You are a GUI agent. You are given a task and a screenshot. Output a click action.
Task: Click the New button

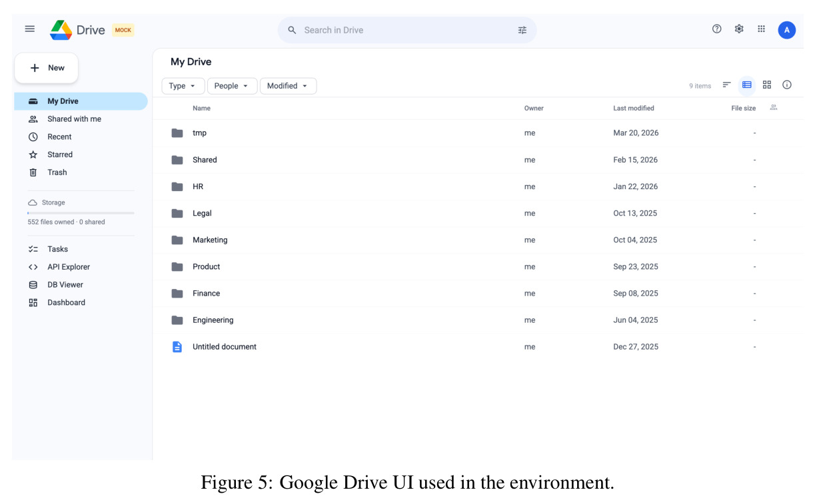47,68
